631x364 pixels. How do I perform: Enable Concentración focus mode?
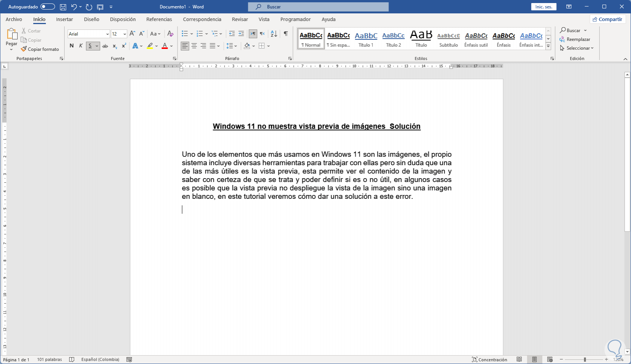490,359
